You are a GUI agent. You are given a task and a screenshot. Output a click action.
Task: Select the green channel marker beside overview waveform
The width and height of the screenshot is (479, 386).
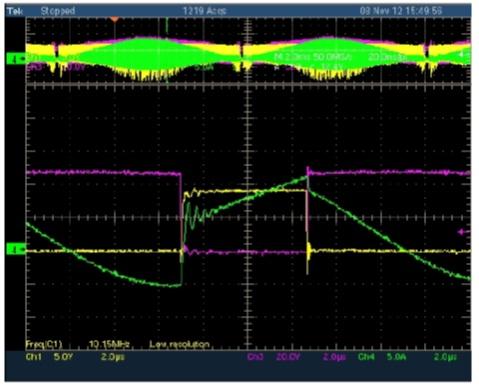(x=16, y=59)
